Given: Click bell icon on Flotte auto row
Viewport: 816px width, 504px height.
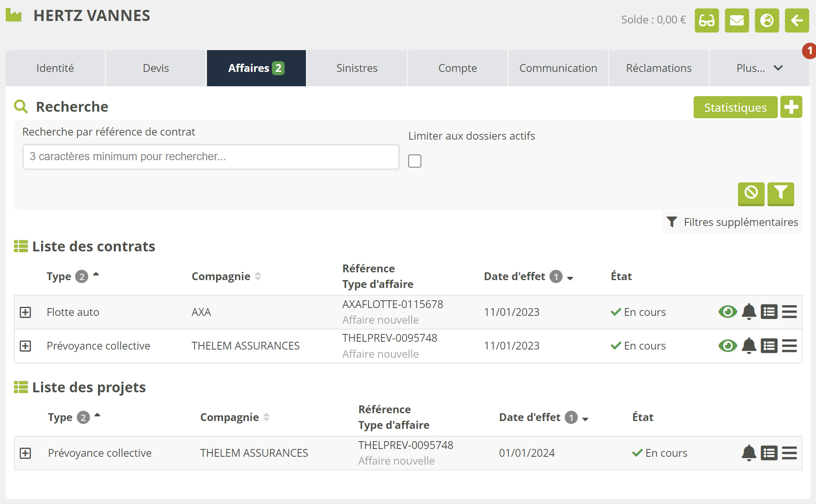Looking at the screenshot, I should pyautogui.click(x=749, y=312).
